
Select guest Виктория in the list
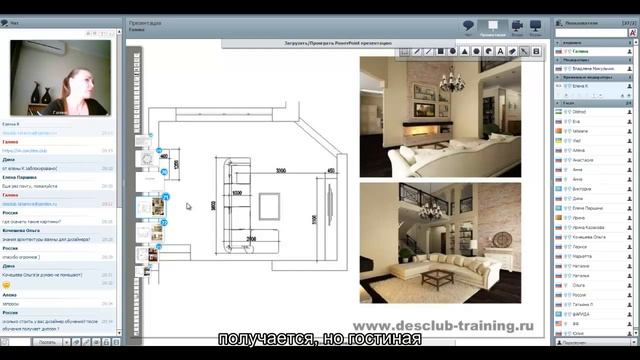pyautogui.click(x=594, y=189)
